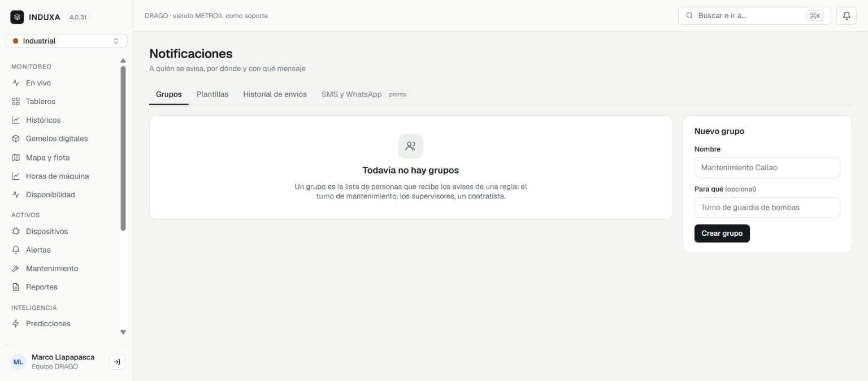Click the log out icon beside Marco Llapapasca
The width and height of the screenshot is (868, 381).
117,362
